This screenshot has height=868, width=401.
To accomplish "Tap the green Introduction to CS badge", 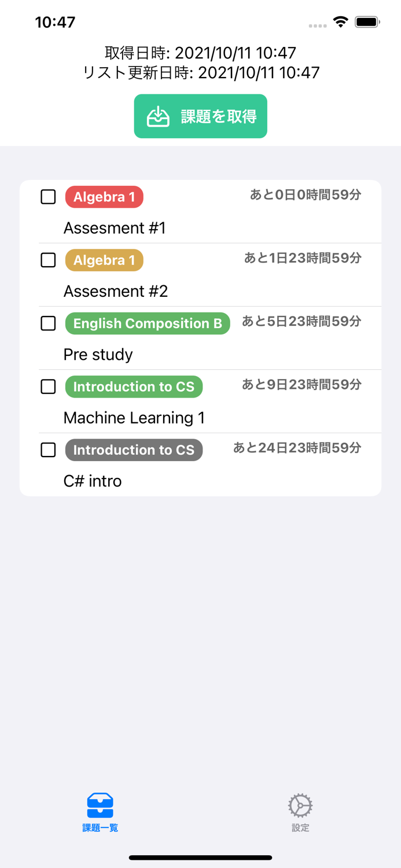I will 134,387.
